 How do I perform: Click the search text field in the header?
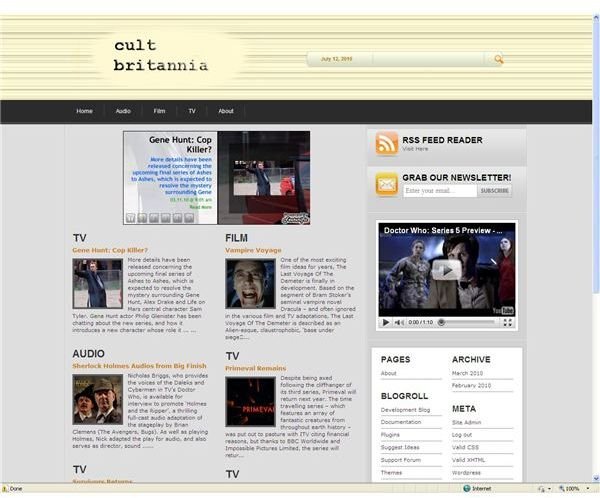[x=428, y=59]
